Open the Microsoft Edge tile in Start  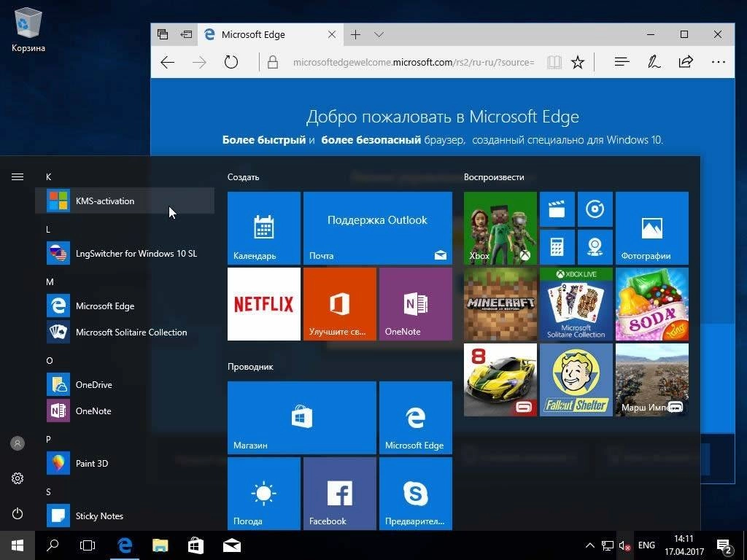(415, 418)
